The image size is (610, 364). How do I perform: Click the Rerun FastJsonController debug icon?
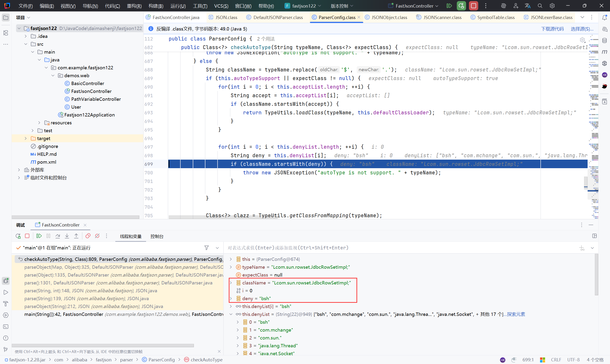[x=18, y=236]
